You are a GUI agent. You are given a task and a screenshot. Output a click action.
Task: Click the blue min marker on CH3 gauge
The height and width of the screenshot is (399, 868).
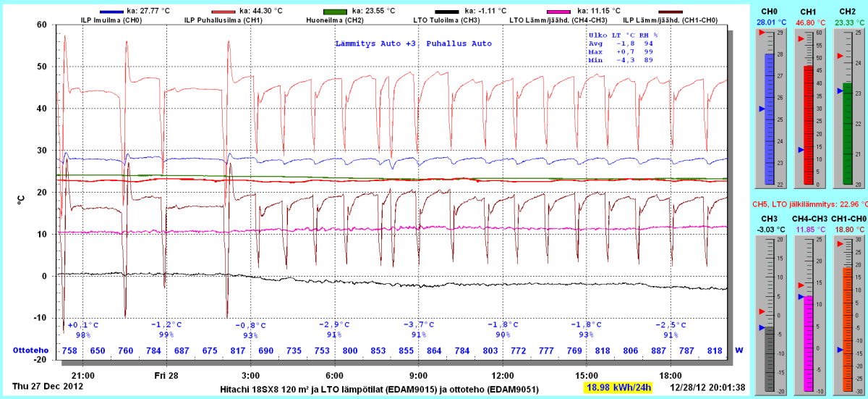pyautogui.click(x=760, y=327)
